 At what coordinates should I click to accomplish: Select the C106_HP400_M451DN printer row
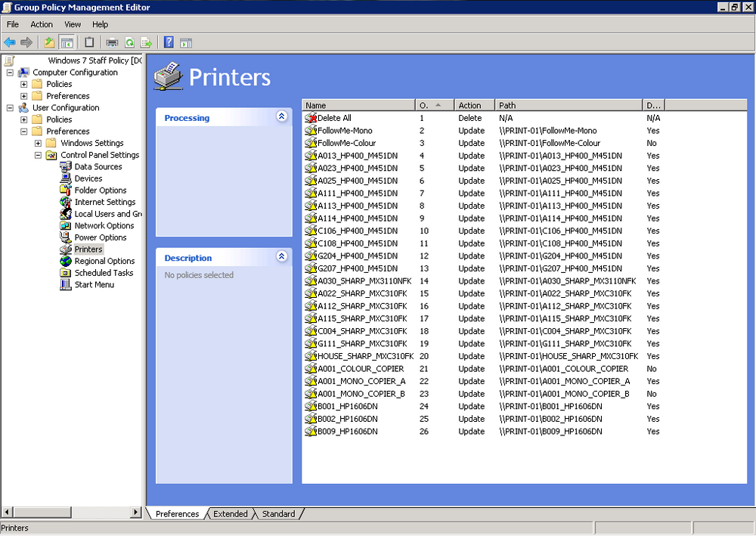[482, 231]
